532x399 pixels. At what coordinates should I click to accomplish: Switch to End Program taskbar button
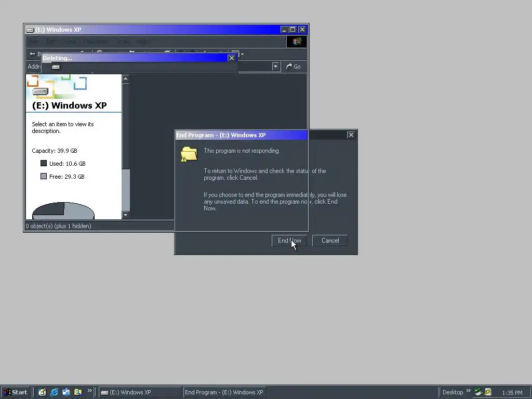pyautogui.click(x=224, y=392)
